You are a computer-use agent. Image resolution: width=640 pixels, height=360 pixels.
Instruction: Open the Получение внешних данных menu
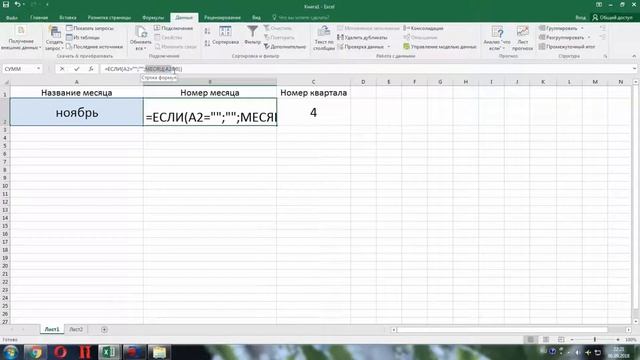click(21, 38)
